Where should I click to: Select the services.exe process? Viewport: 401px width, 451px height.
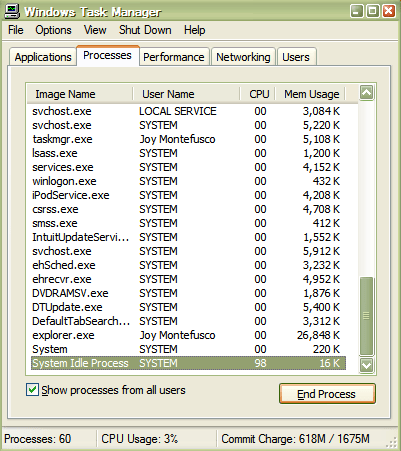(x=188, y=167)
